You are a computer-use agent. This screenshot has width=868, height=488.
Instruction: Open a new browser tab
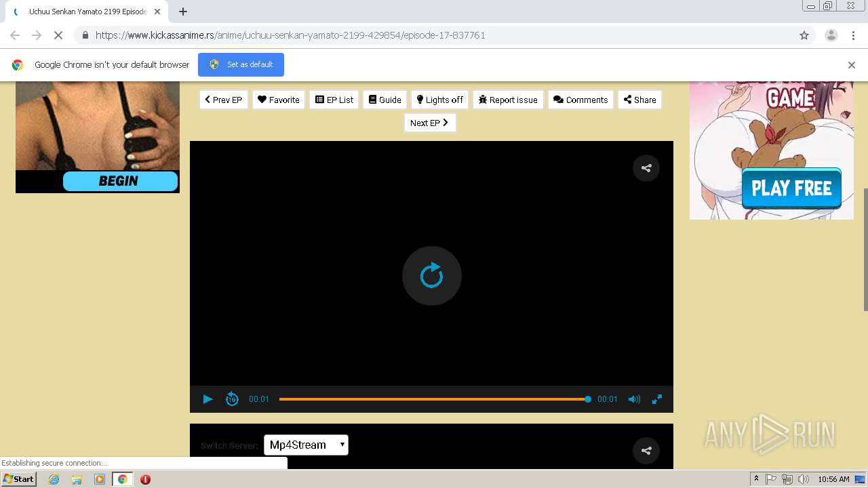pos(183,12)
